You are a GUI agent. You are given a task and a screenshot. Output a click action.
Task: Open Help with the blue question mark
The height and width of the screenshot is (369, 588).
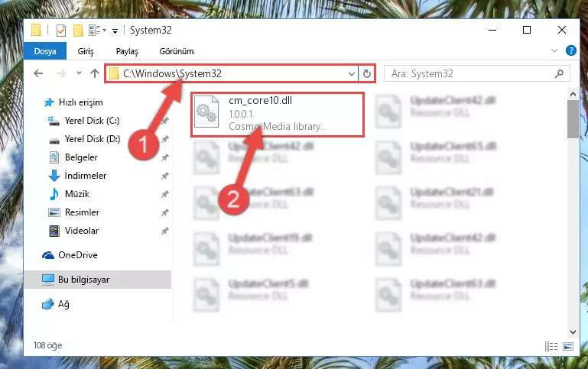coord(570,50)
